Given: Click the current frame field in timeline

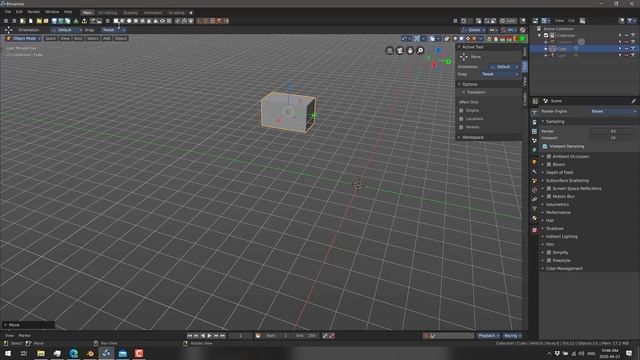Looking at the screenshot, I should tap(240, 336).
